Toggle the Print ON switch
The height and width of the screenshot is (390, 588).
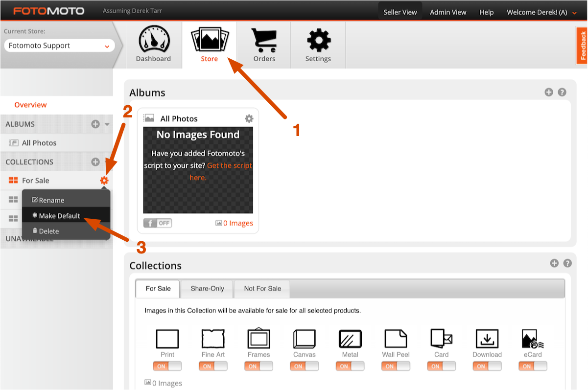click(x=167, y=366)
